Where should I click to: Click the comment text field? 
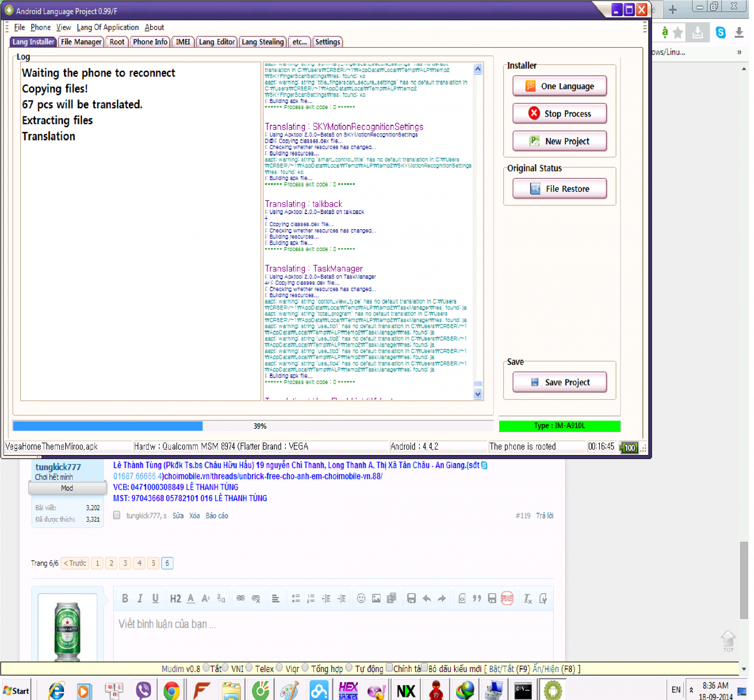(x=333, y=636)
